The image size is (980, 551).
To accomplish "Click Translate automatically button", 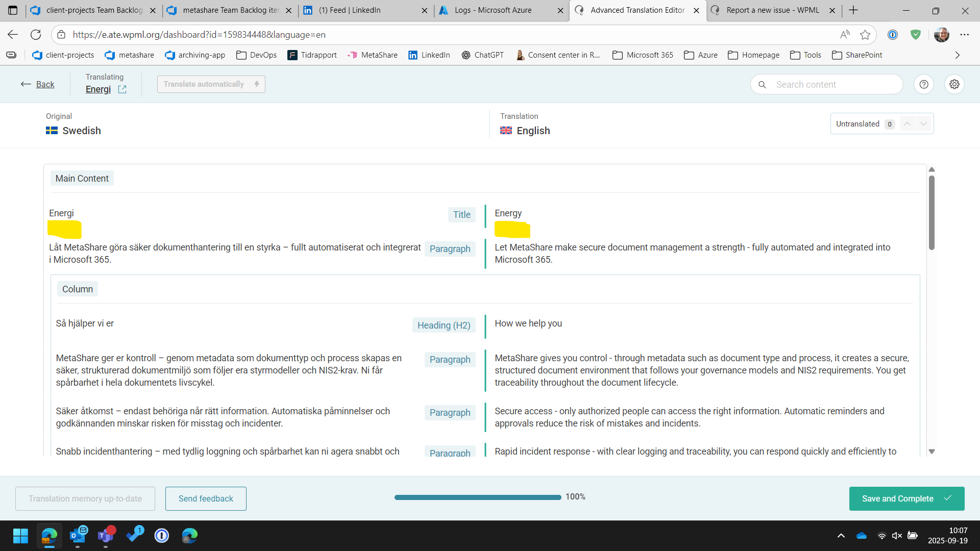I will (x=211, y=84).
